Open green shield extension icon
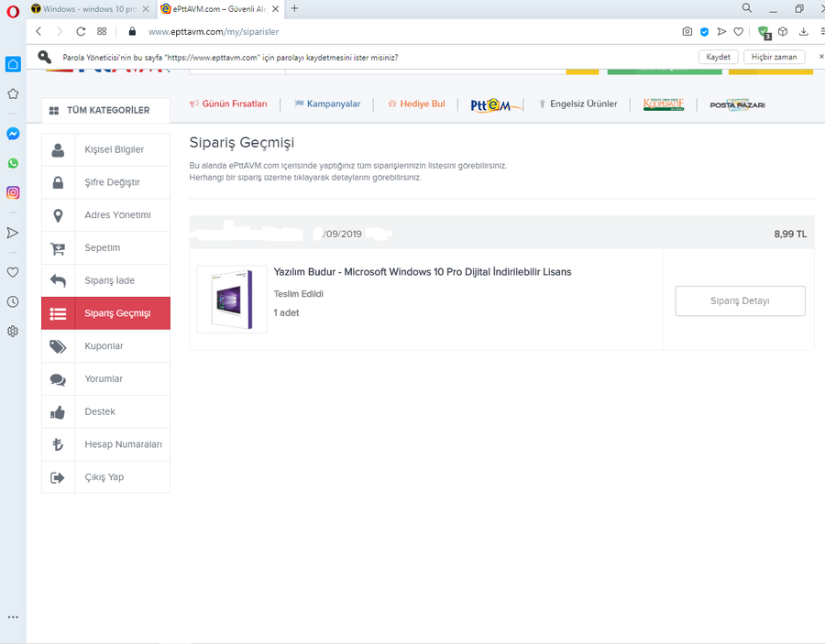 (764, 33)
